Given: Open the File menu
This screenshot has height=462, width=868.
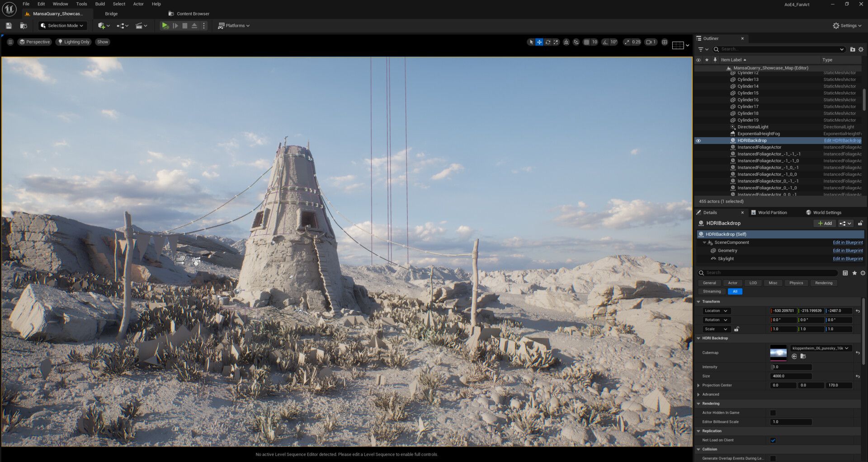Looking at the screenshot, I should click(x=26, y=4).
